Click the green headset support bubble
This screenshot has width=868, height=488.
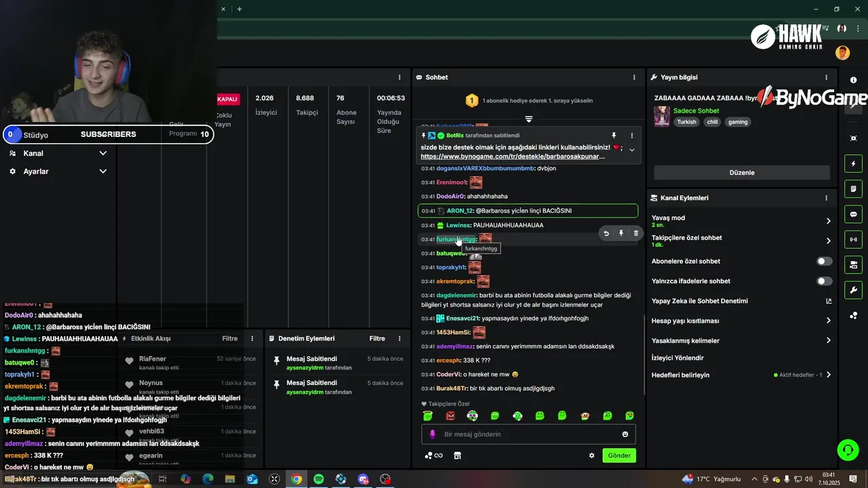847,449
